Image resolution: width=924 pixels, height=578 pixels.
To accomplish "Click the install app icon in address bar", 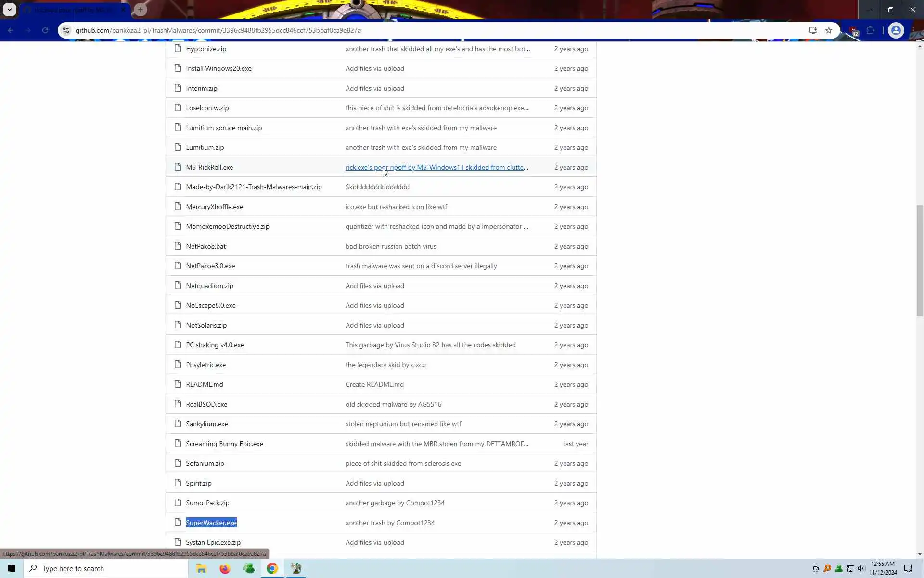I will (813, 30).
